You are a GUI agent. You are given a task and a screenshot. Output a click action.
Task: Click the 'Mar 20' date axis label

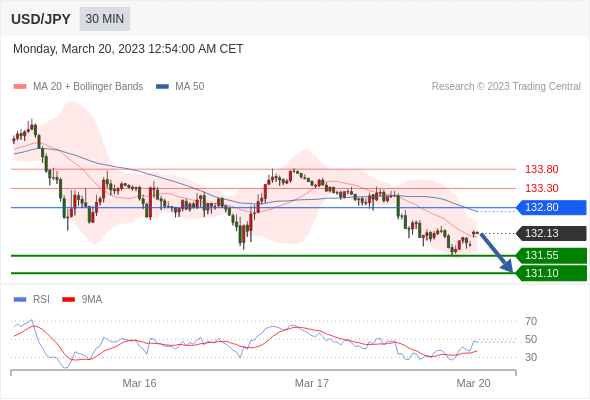click(473, 383)
